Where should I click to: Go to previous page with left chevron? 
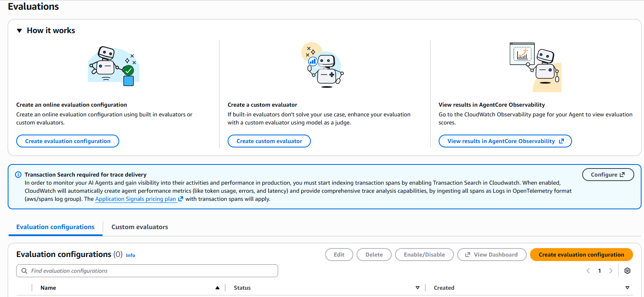click(x=588, y=271)
